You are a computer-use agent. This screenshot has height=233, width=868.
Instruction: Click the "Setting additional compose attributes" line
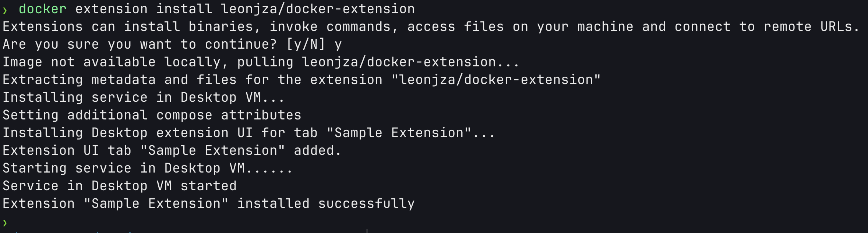click(152, 115)
